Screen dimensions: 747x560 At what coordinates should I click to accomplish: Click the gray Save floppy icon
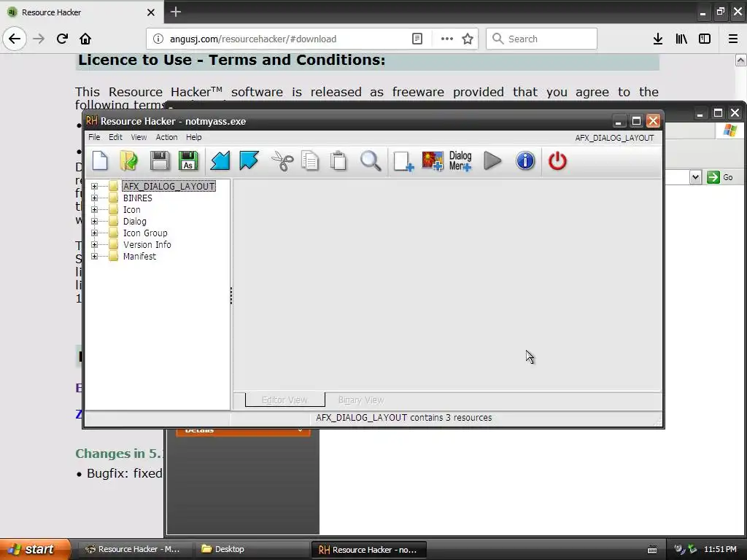click(160, 160)
